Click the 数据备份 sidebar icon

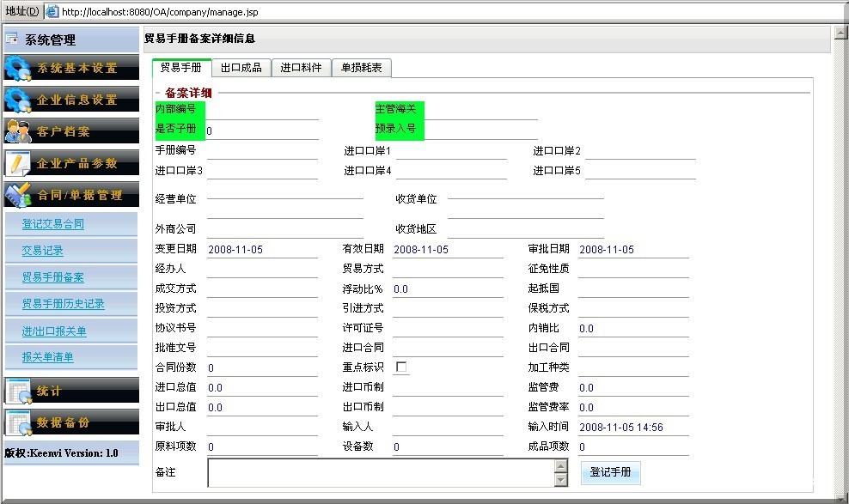tap(18, 422)
